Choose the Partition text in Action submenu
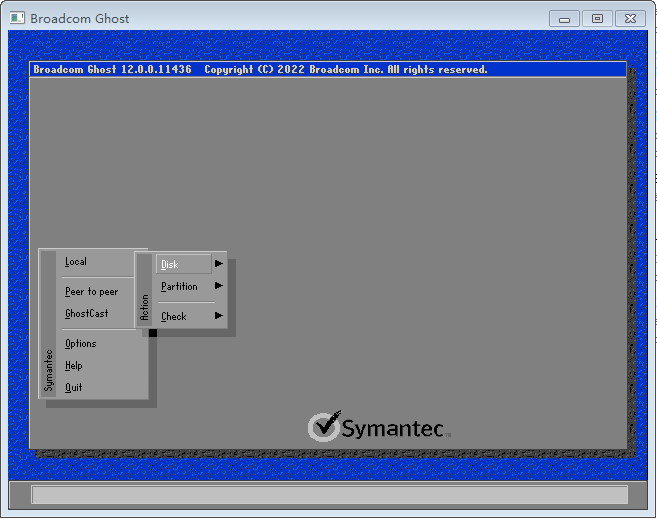 click(179, 286)
